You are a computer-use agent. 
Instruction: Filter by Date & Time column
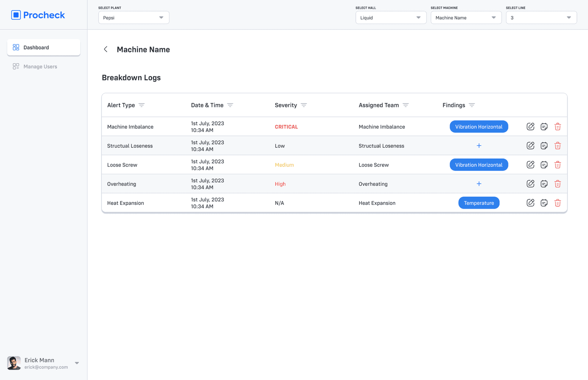click(x=230, y=105)
